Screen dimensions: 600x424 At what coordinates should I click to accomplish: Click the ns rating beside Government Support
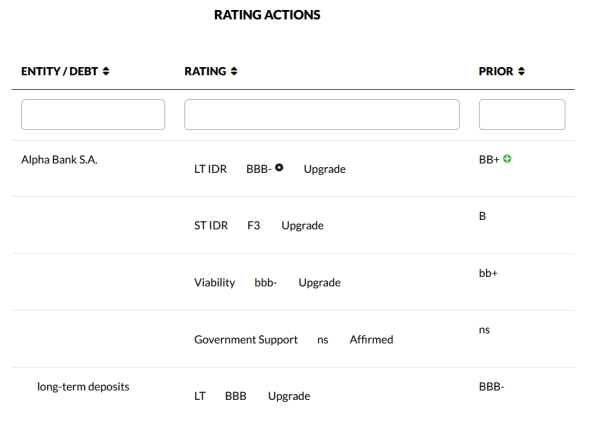323,340
